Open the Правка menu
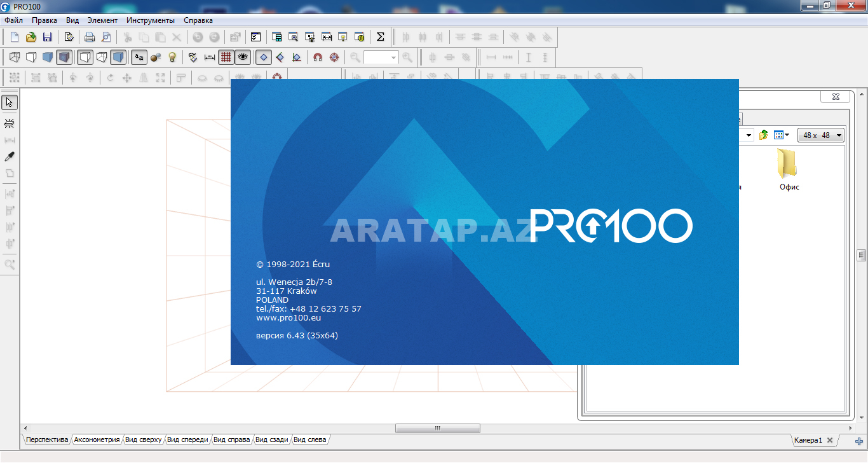 pyautogui.click(x=44, y=20)
